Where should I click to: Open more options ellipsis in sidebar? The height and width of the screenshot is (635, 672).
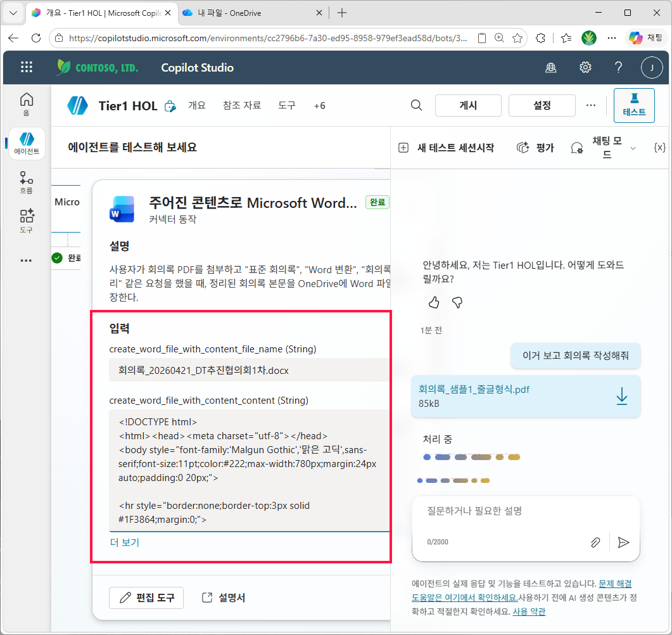[26, 260]
